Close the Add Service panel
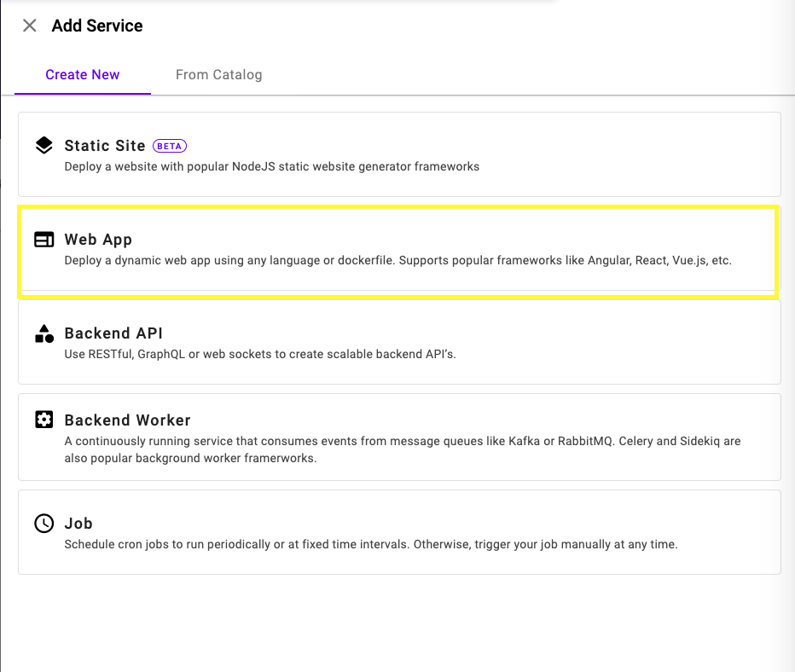 (30, 26)
